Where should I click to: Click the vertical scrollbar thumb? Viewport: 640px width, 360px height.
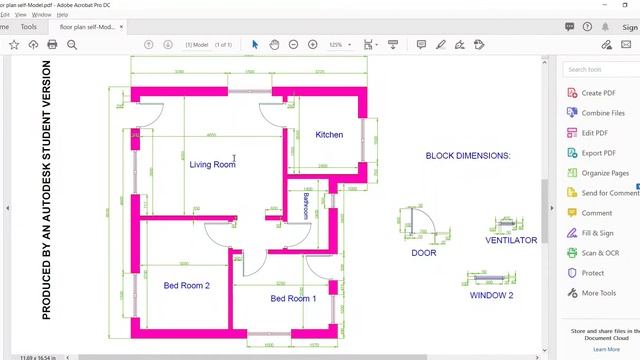544,210
